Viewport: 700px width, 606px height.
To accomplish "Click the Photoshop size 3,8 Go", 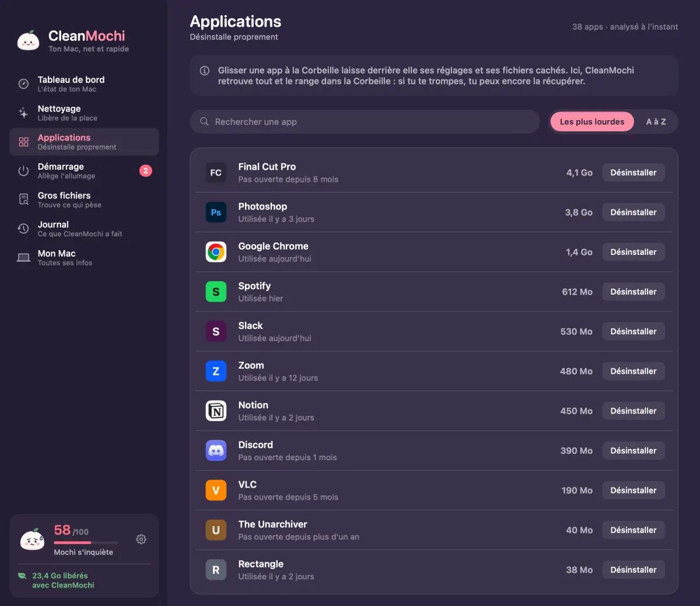I will tap(579, 212).
